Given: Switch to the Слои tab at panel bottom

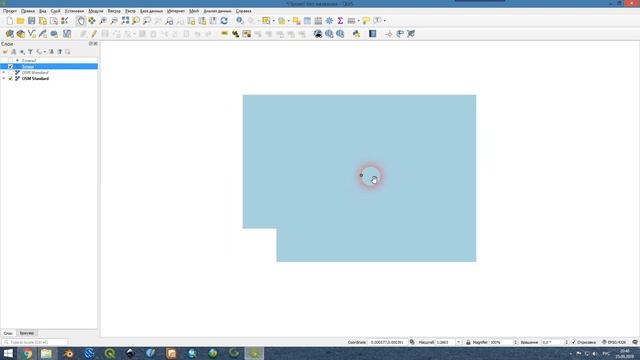Looking at the screenshot, I should [8, 333].
